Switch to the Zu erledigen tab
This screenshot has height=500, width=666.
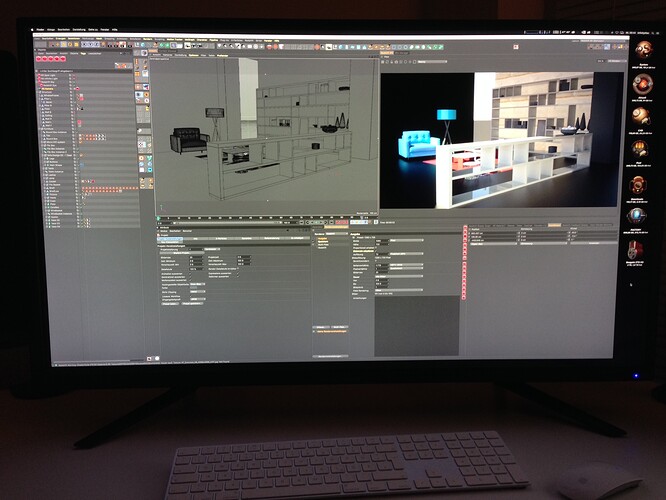(x=297, y=239)
